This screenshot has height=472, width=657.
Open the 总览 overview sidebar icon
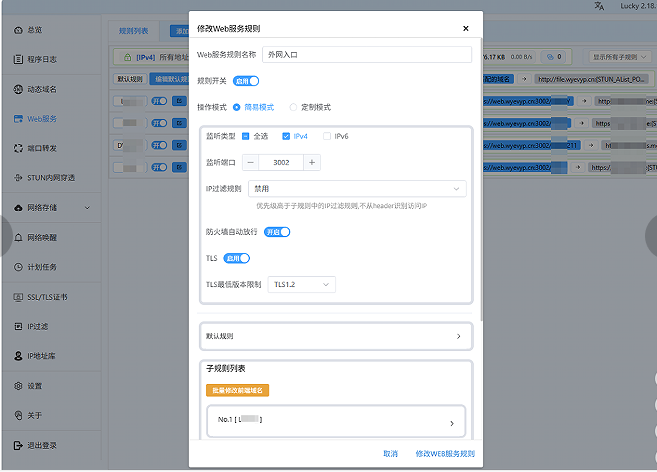click(x=19, y=31)
